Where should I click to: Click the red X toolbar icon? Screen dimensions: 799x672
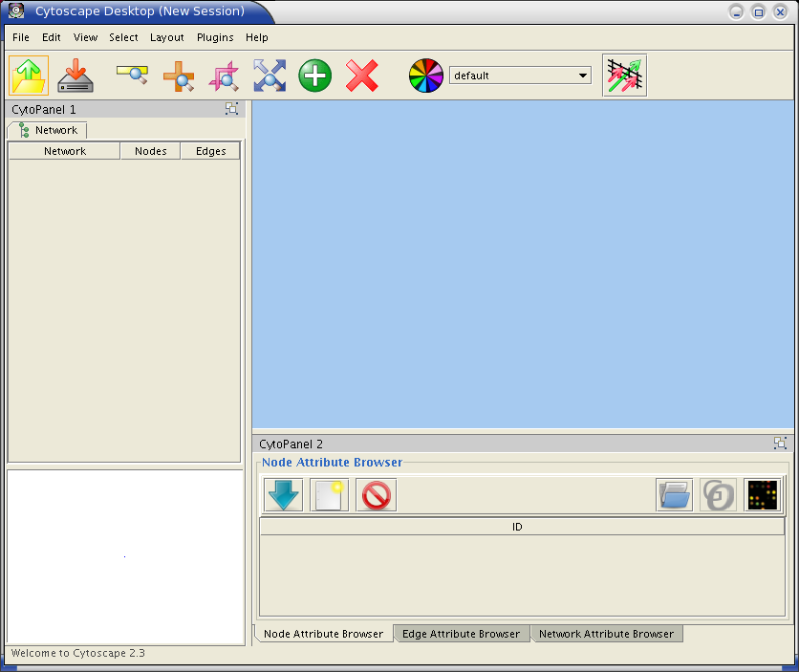tap(361, 76)
